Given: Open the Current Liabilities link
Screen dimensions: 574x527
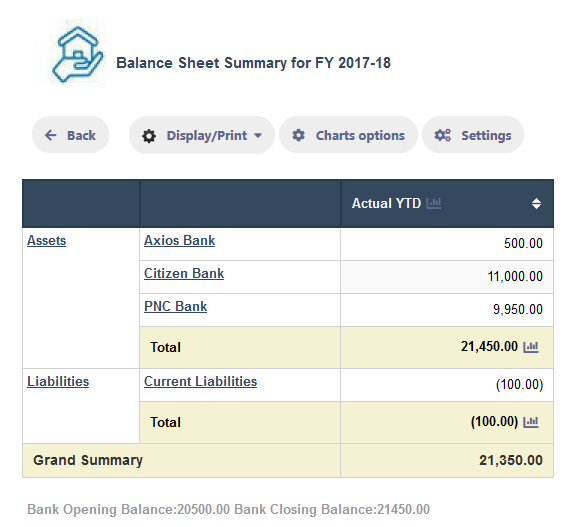Looking at the screenshot, I should point(200,381).
